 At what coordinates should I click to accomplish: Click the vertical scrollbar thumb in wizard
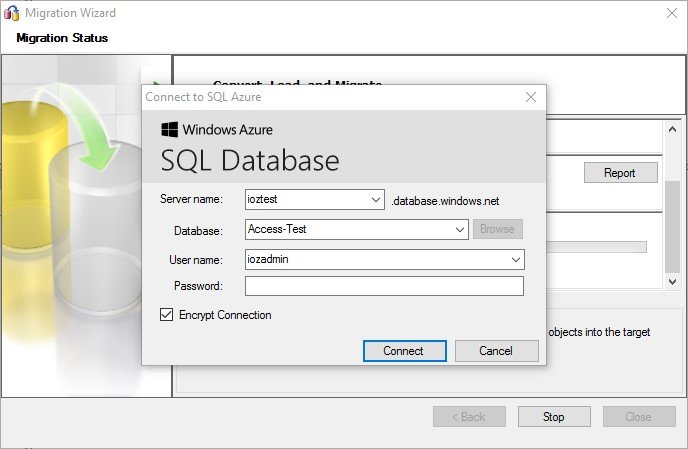[x=672, y=227]
